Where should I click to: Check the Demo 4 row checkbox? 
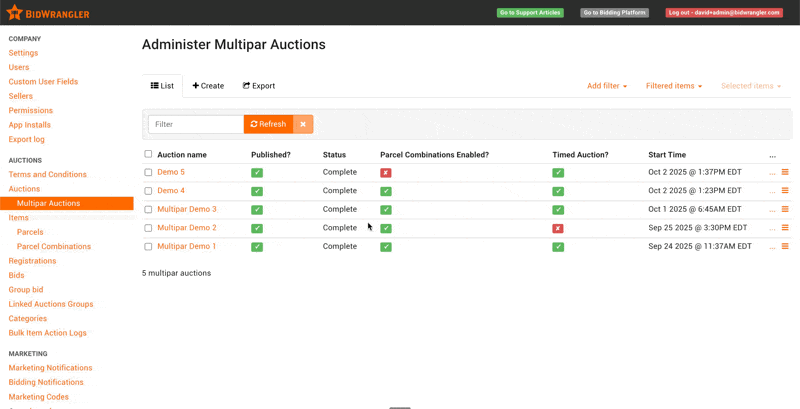[x=148, y=191]
